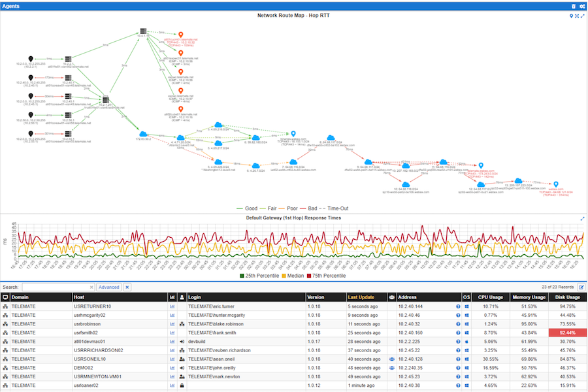
Task: Sort table by Domain column
Action: coord(41,297)
